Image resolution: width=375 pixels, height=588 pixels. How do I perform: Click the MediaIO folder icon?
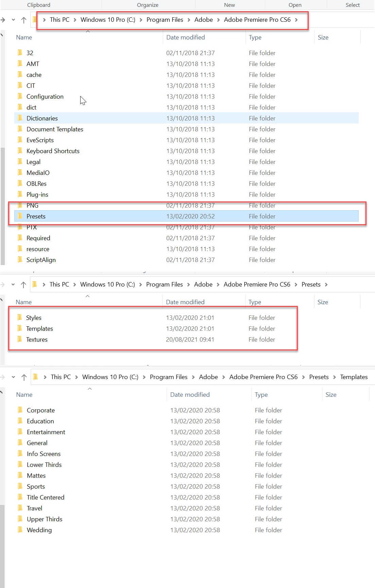[20, 173]
